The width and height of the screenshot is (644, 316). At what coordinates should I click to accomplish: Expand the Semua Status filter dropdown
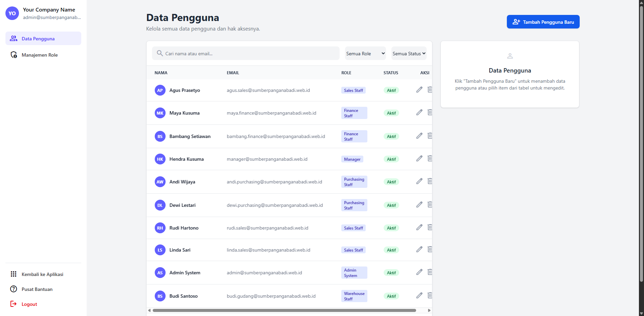(x=409, y=54)
